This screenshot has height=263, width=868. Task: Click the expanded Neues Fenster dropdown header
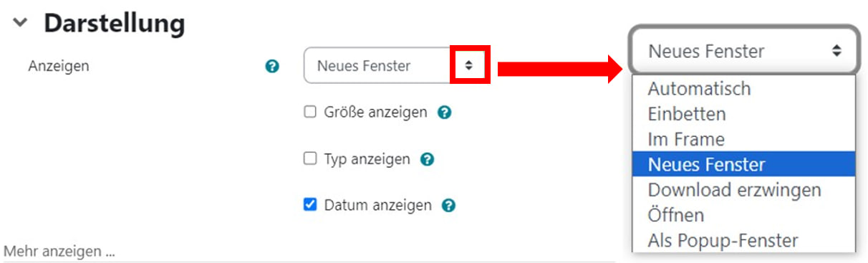pos(743,51)
